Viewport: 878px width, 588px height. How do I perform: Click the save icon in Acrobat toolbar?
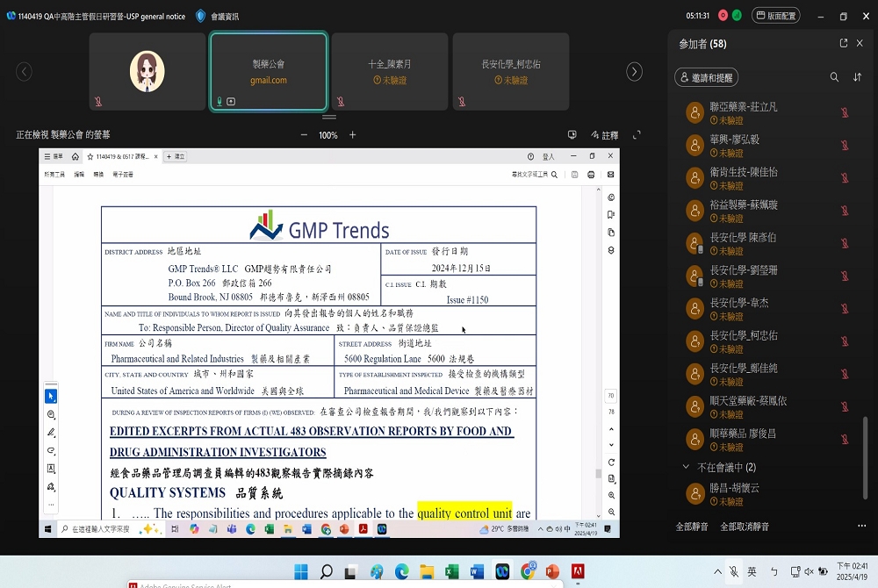coord(574,175)
